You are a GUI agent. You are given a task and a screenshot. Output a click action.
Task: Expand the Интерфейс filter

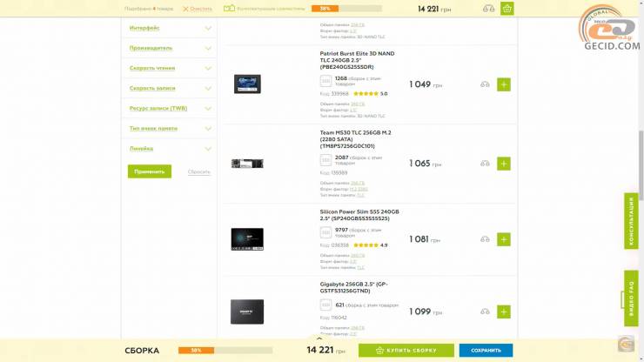pos(170,28)
